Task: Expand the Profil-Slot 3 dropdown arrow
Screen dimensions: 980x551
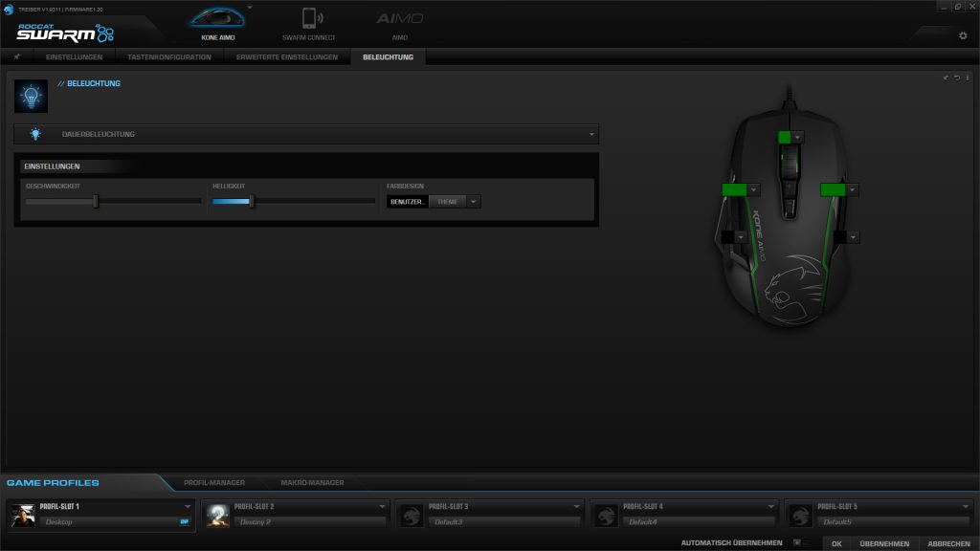Action: coord(576,507)
